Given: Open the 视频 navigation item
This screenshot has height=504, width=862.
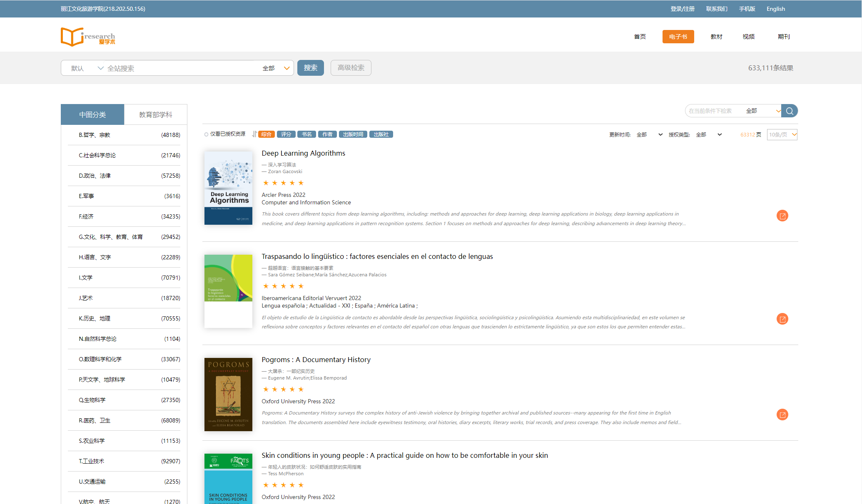Looking at the screenshot, I should coord(749,37).
